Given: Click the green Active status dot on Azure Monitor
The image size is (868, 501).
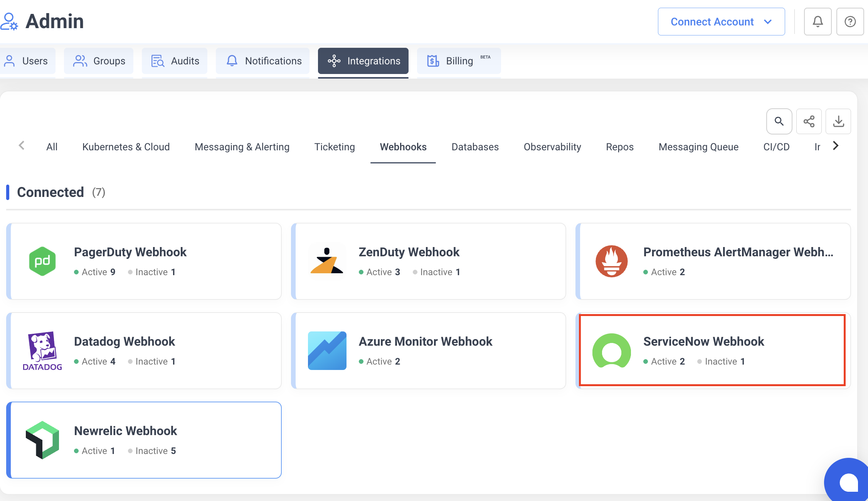Looking at the screenshot, I should (361, 361).
